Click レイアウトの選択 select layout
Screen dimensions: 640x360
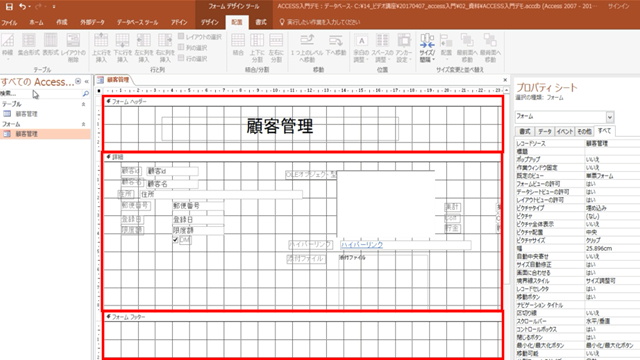tap(200, 37)
